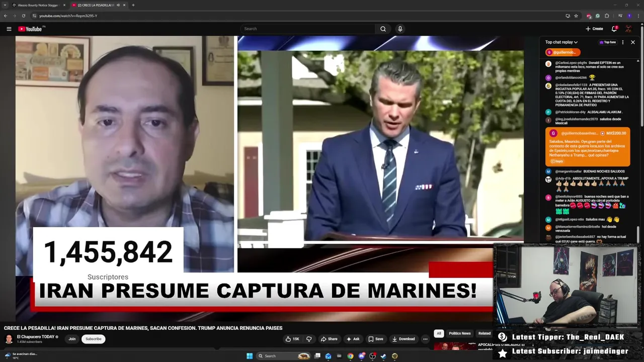Open the browser extensions puzzle icon
644x362 pixels.
tap(607, 16)
